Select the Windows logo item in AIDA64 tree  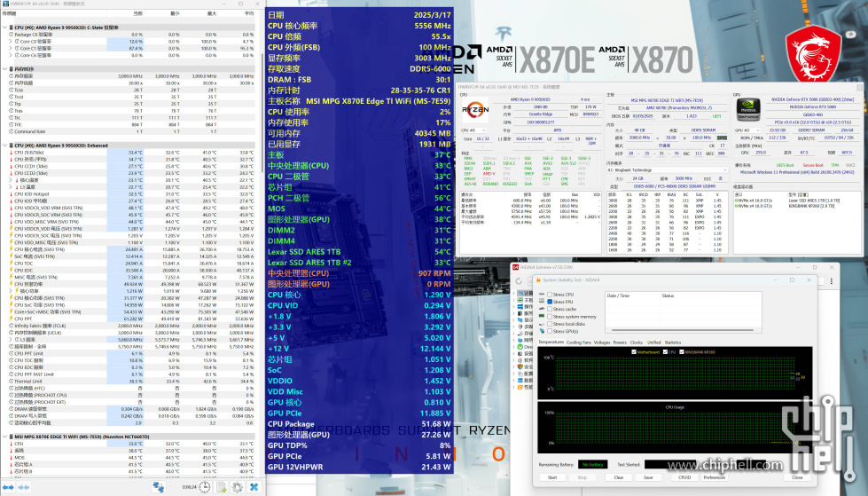click(520, 306)
